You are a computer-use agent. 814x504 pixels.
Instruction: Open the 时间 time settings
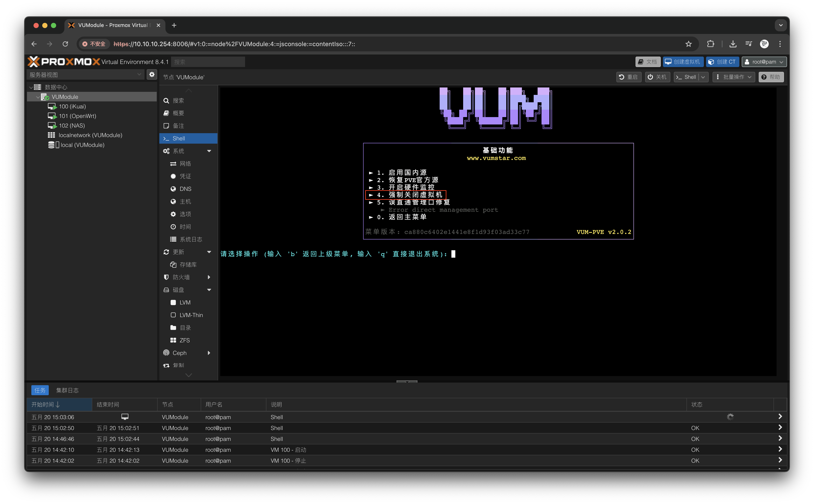coord(185,226)
